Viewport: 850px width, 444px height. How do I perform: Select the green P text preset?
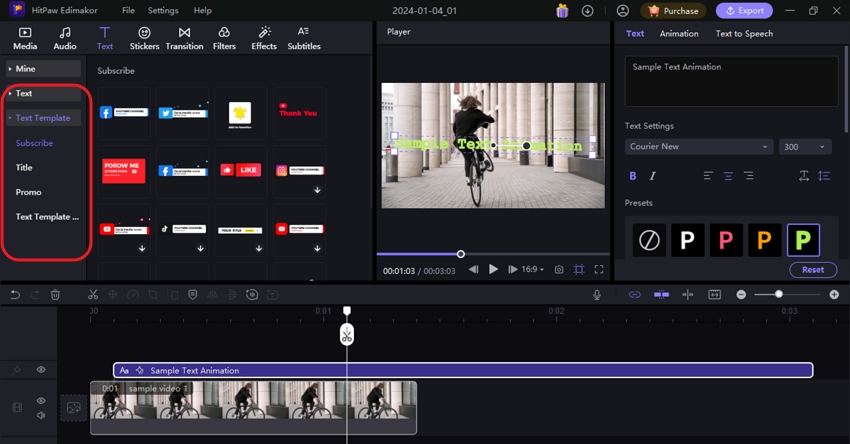click(803, 240)
